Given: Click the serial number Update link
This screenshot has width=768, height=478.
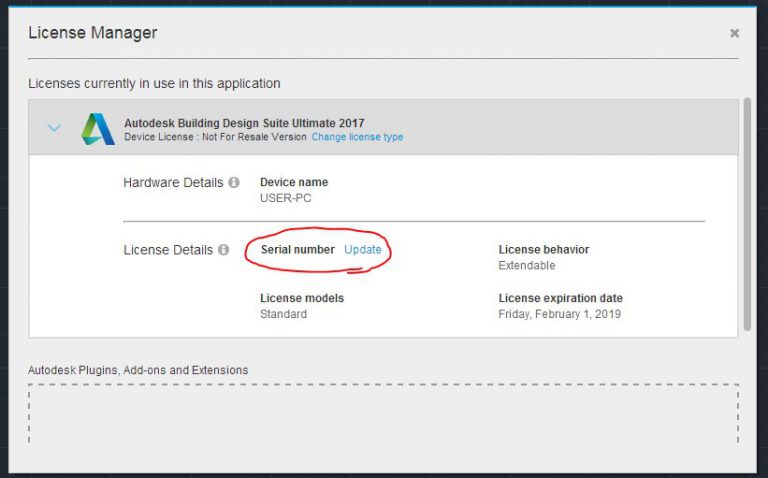Looking at the screenshot, I should pyautogui.click(x=362, y=249).
